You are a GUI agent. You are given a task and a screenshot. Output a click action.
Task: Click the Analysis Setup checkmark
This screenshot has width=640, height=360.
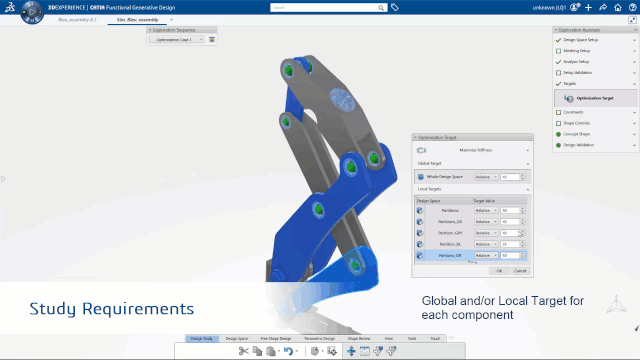pos(558,62)
